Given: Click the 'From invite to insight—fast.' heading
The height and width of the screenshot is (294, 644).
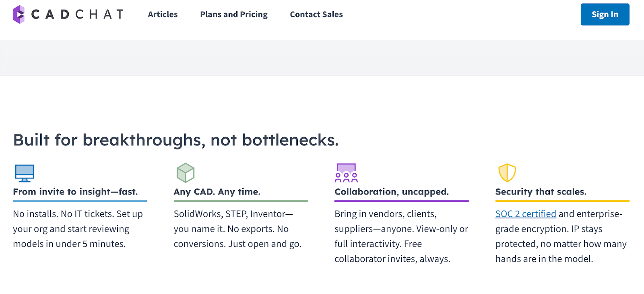Looking at the screenshot, I should [x=75, y=192].
